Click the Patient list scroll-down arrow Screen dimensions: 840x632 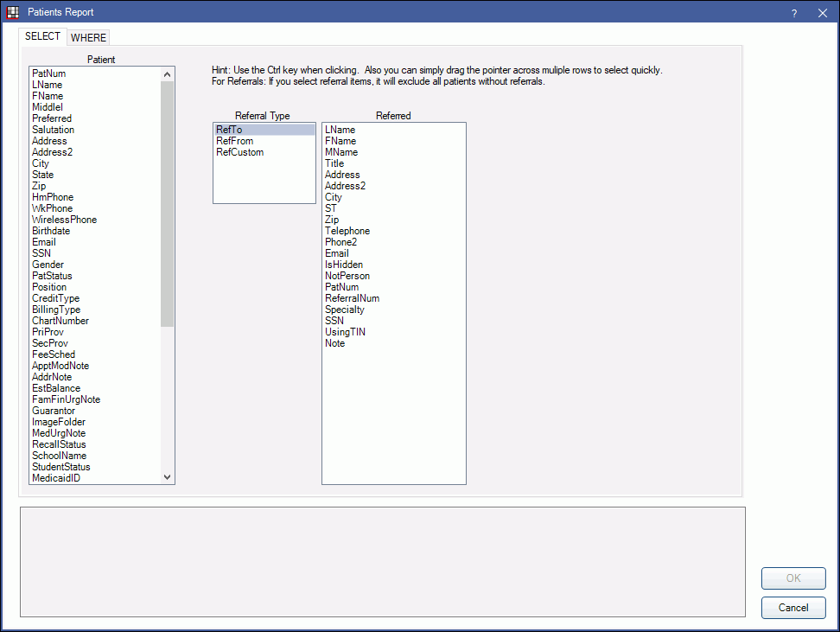click(167, 477)
